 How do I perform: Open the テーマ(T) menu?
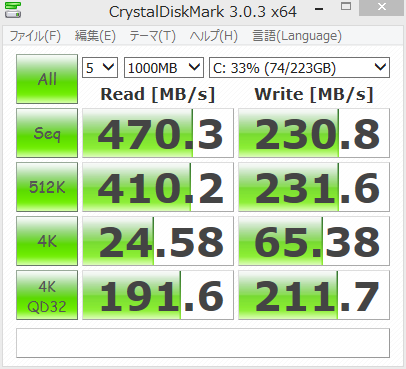click(x=152, y=36)
